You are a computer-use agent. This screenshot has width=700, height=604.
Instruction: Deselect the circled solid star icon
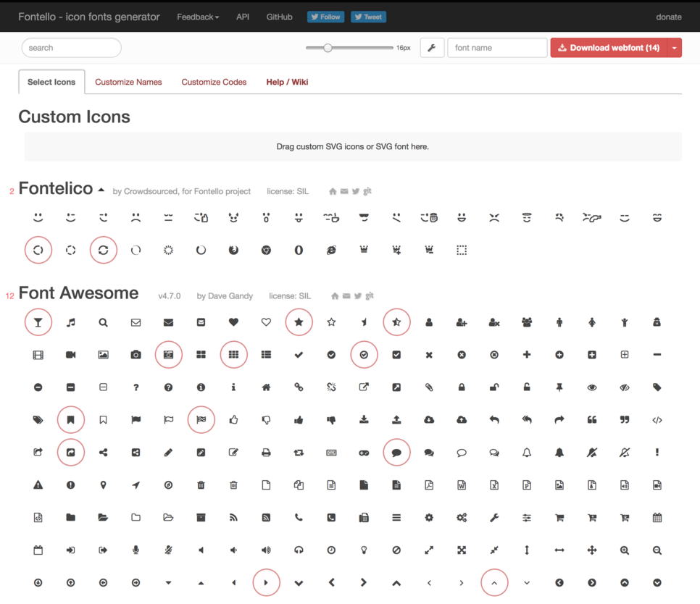(299, 322)
